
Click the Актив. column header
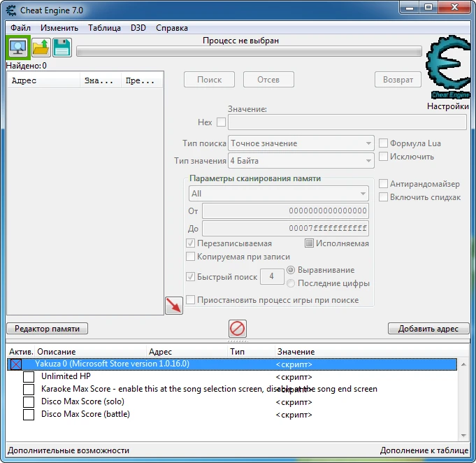click(21, 352)
